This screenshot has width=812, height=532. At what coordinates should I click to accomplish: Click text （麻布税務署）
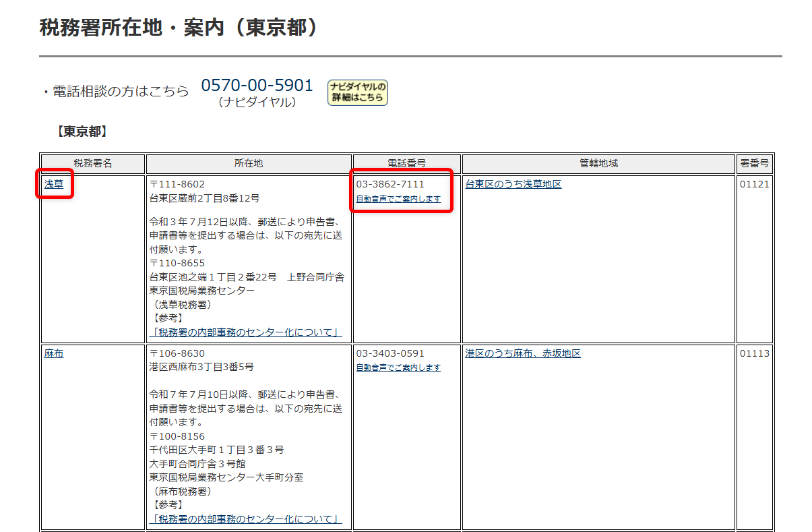click(183, 492)
